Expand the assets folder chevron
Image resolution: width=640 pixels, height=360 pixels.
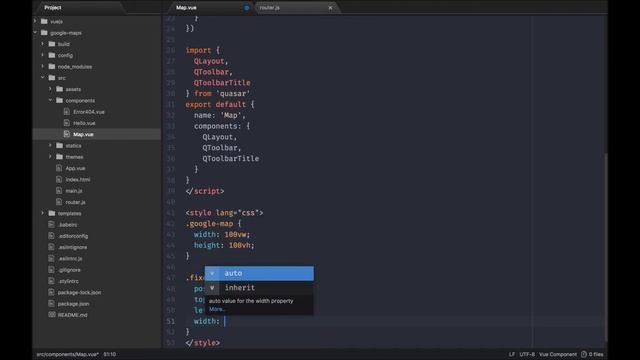tap(50, 89)
